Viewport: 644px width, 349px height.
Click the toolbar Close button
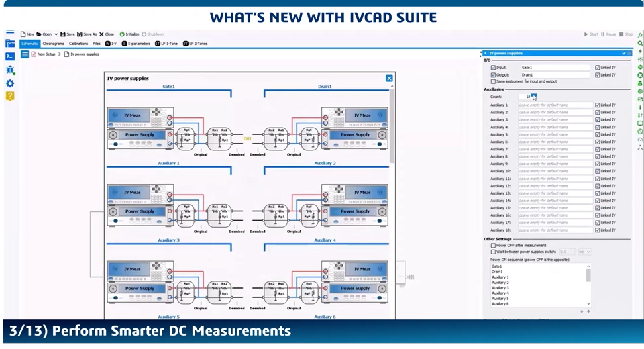point(107,34)
